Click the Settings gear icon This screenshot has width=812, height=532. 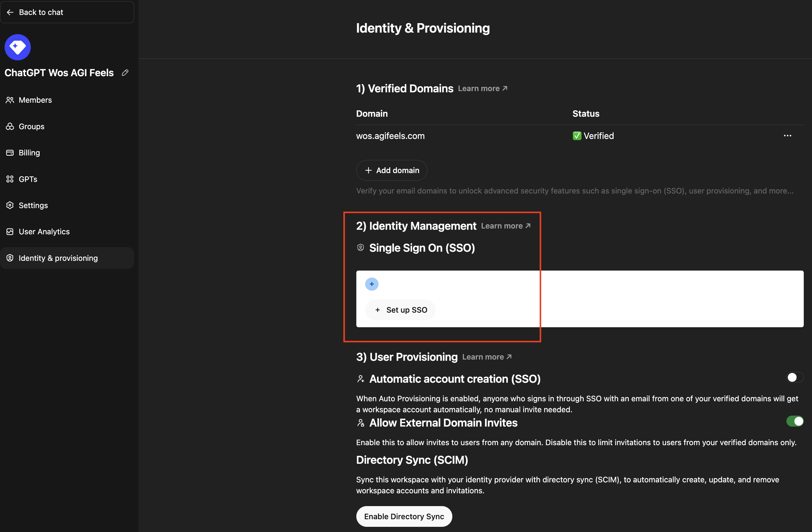click(x=10, y=205)
